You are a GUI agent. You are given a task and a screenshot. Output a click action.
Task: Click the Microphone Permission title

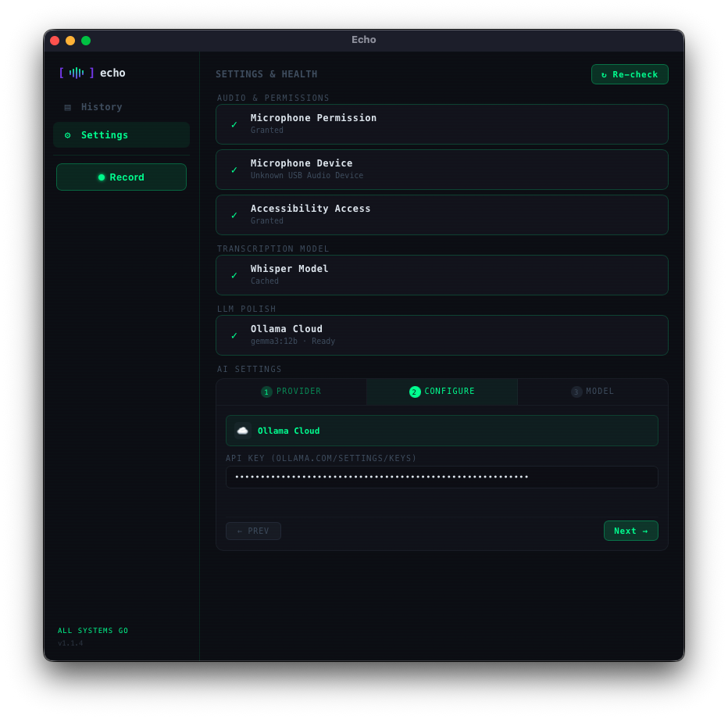click(313, 118)
